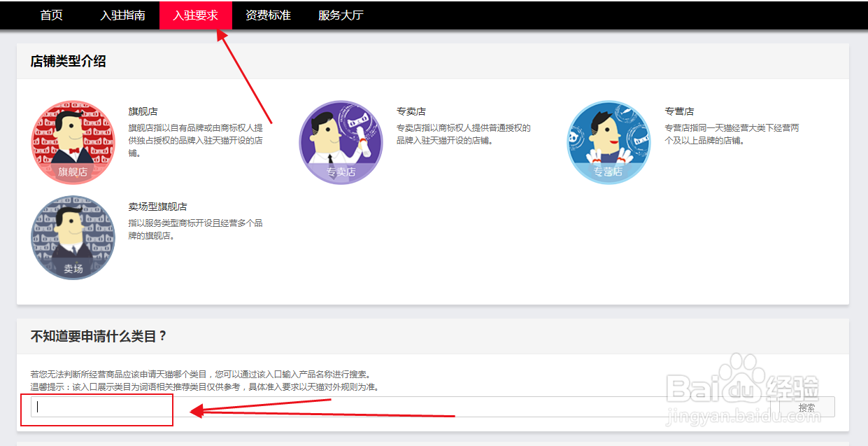Click the 卖场型旗舰店 description paragraph

[196, 230]
